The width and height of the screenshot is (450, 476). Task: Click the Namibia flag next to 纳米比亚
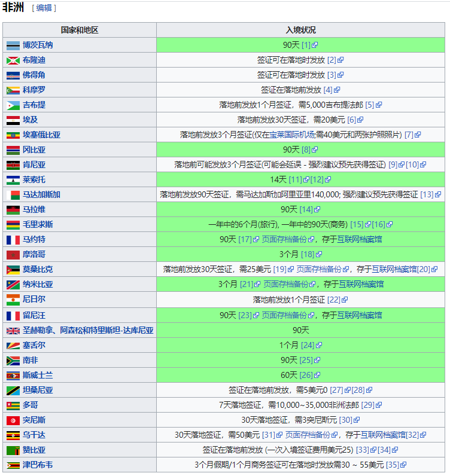[13, 285]
